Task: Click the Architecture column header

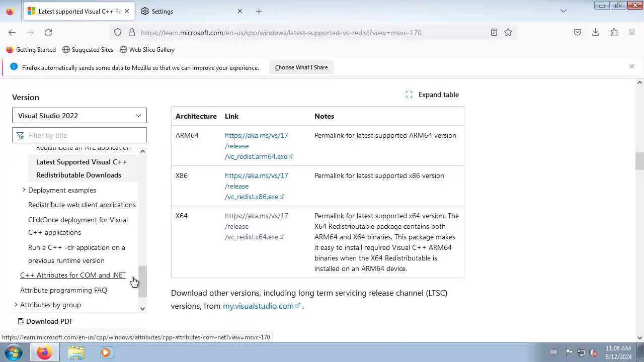Action: [196, 116]
